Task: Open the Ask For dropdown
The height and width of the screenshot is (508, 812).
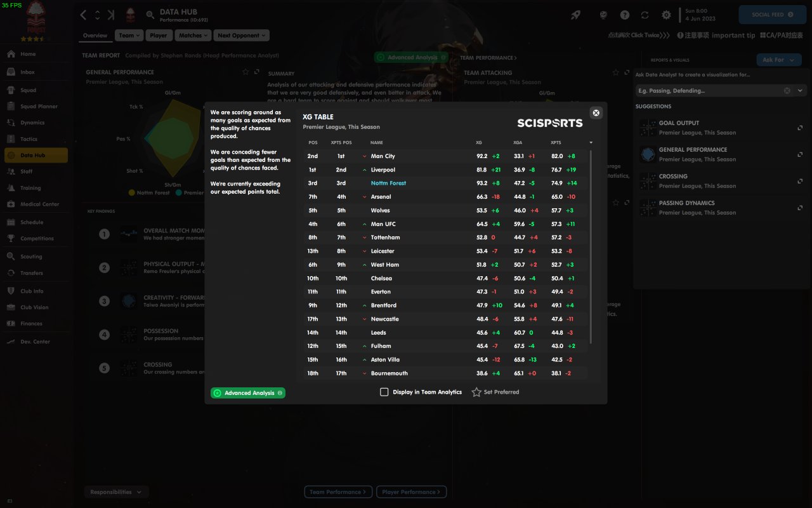Action: point(779,60)
